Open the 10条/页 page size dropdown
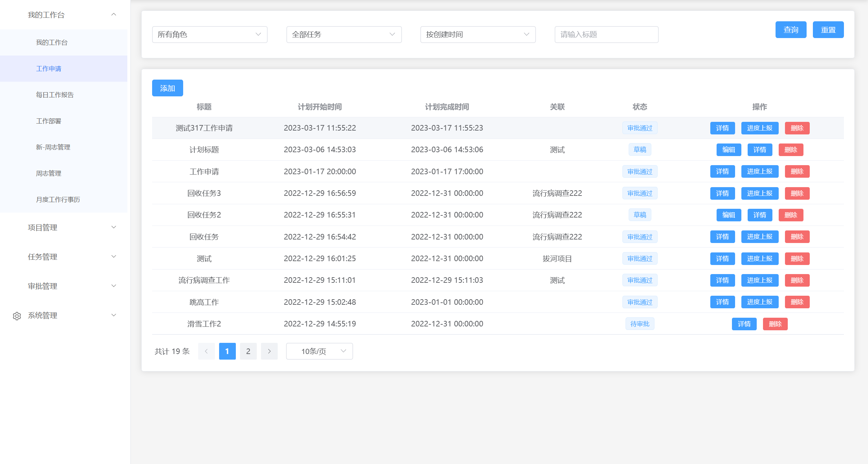 pyautogui.click(x=319, y=351)
